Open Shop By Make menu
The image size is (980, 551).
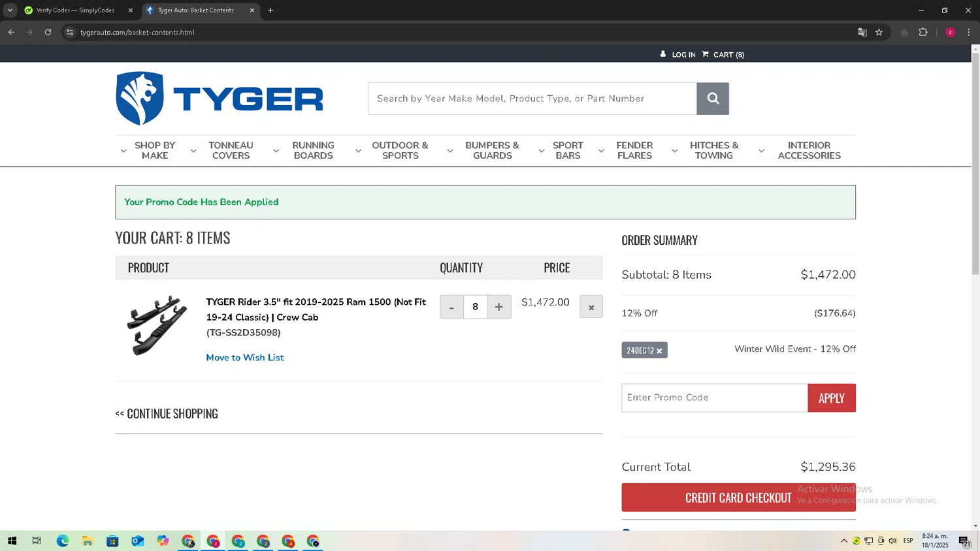[155, 151]
